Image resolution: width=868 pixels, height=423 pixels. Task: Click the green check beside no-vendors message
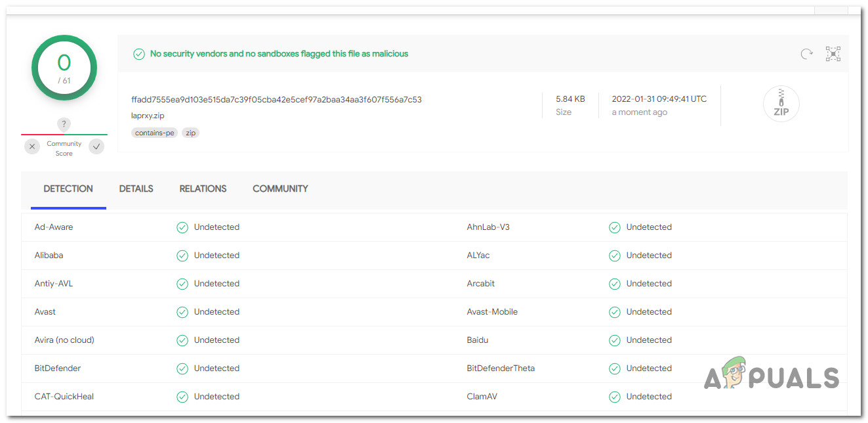[139, 54]
